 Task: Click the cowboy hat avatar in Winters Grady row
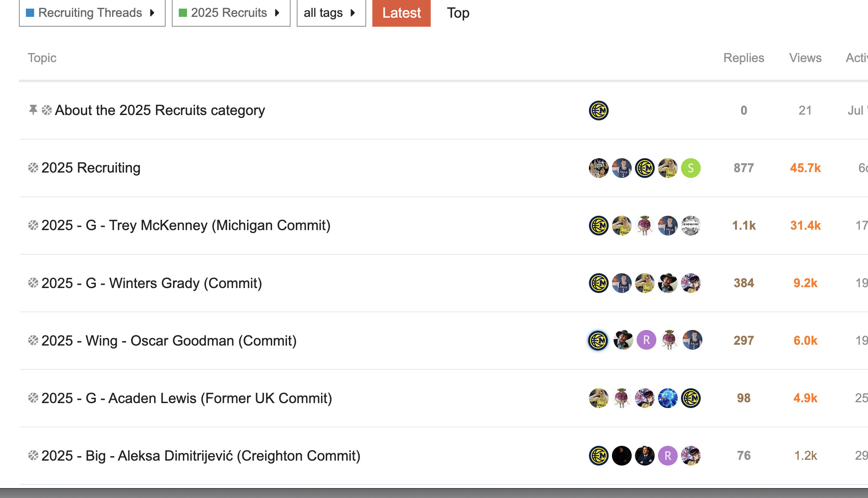coord(667,283)
